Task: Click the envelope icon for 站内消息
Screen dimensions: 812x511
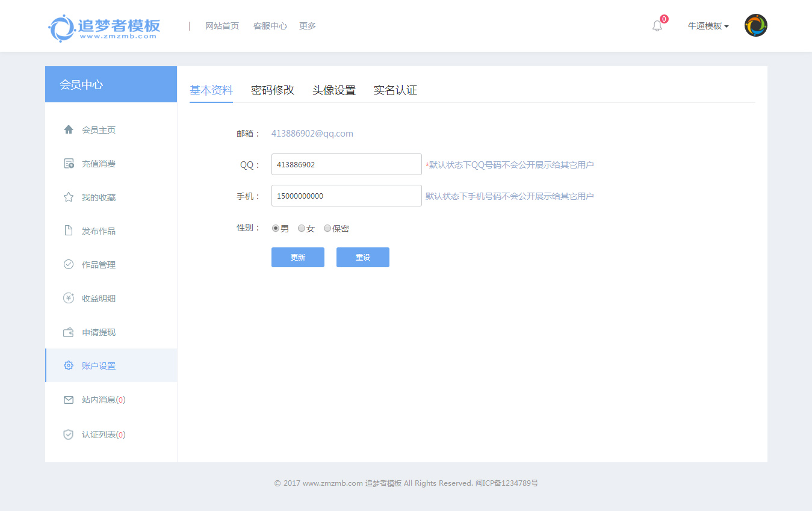Action: [69, 400]
